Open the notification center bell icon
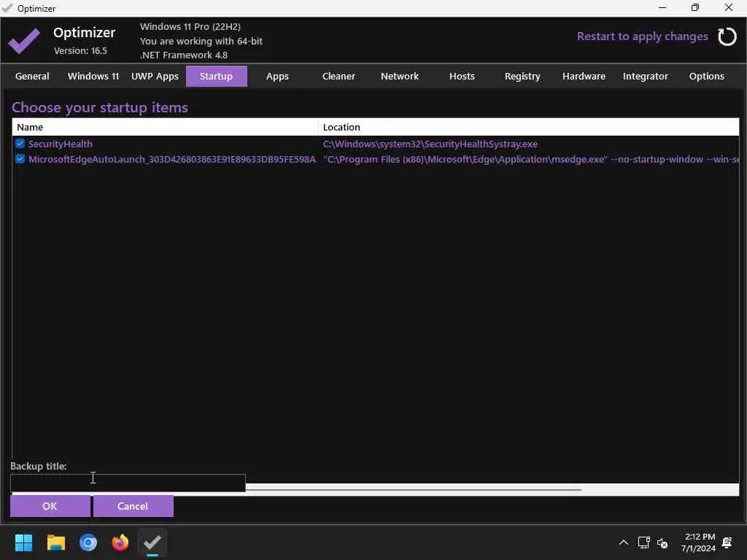Image resolution: width=747 pixels, height=560 pixels. point(727,542)
